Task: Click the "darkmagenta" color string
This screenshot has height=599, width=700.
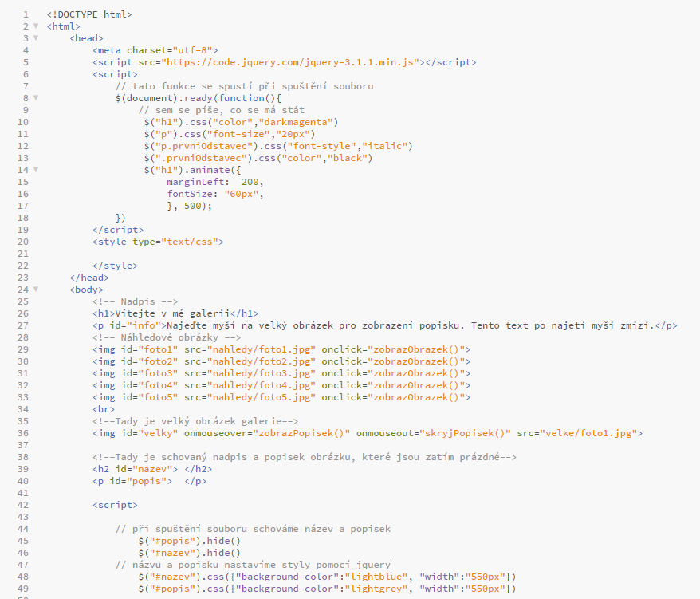Action: tap(296, 122)
